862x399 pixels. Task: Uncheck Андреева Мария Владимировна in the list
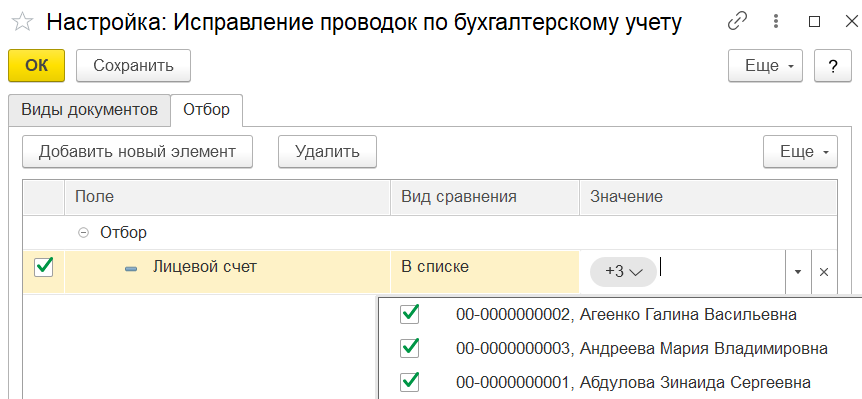coord(410,348)
